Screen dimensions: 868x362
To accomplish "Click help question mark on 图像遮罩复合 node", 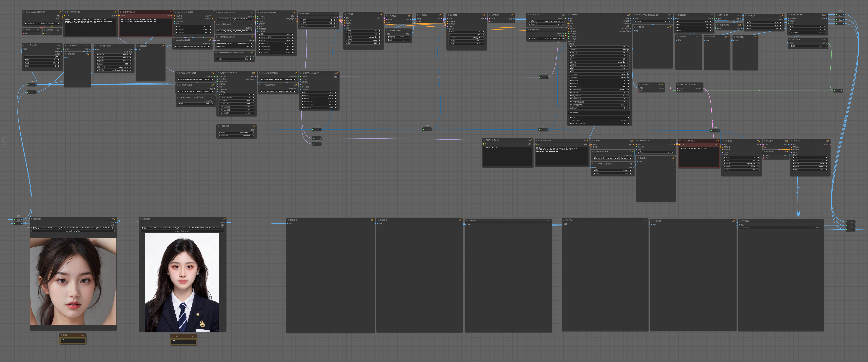I will [x=826, y=15].
